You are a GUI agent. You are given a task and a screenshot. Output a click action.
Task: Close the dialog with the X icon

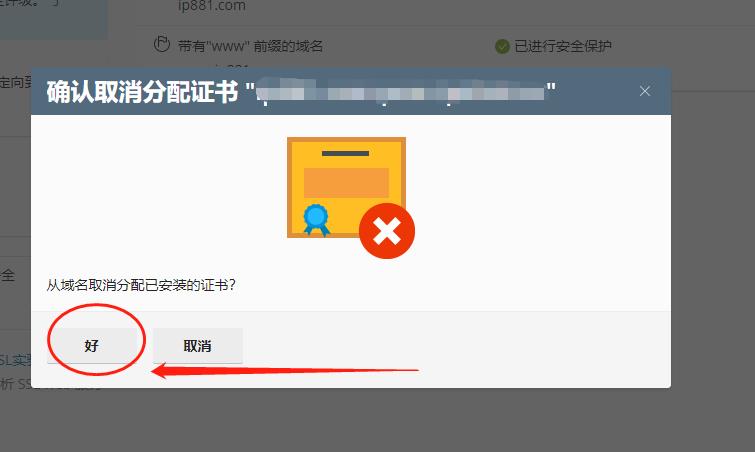[x=645, y=91]
